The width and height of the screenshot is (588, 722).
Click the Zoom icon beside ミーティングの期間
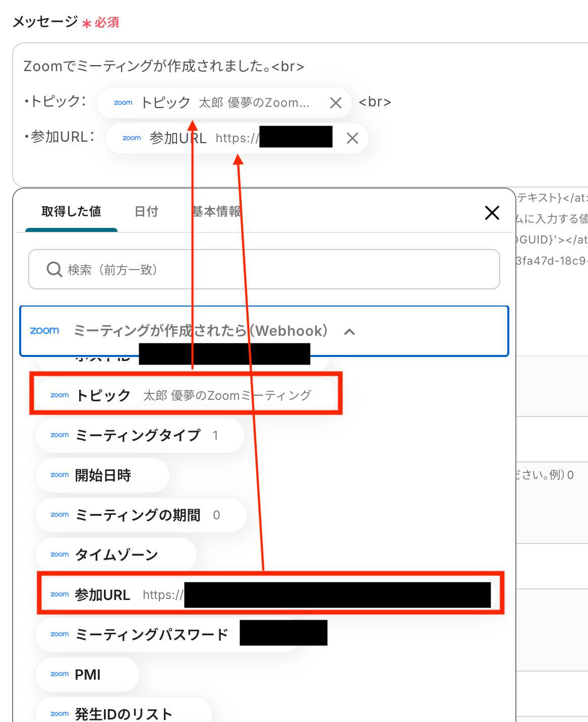(x=60, y=515)
